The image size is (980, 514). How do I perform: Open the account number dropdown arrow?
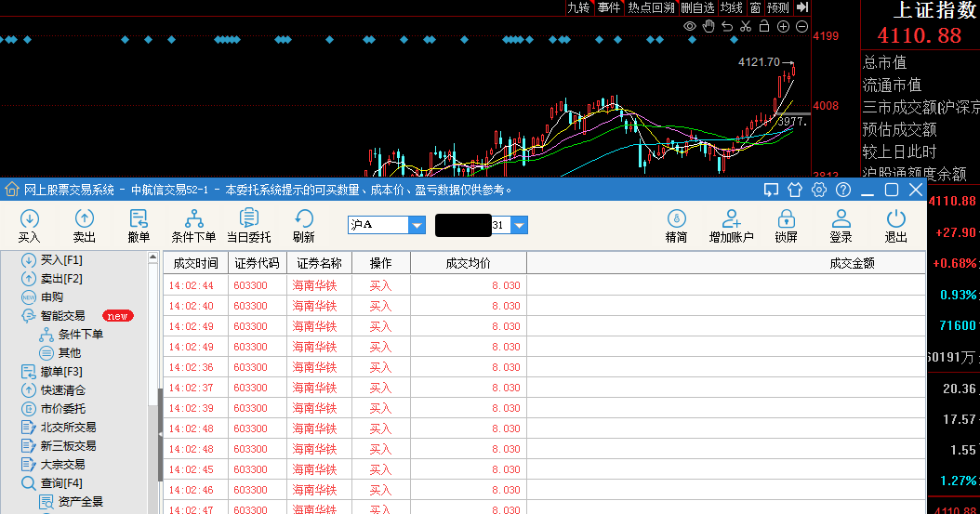click(x=519, y=225)
